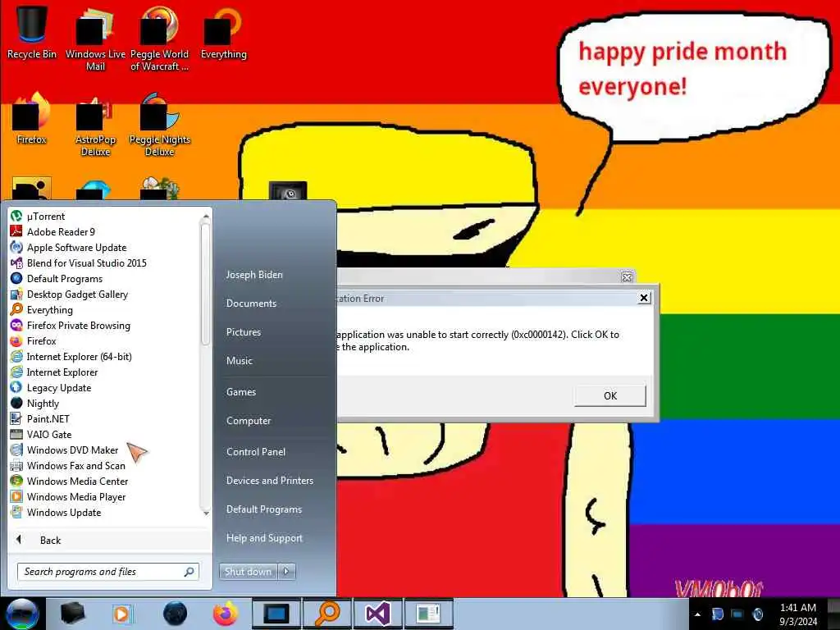
Task: Open Windows Fax and Scan
Action: pyautogui.click(x=104, y=466)
